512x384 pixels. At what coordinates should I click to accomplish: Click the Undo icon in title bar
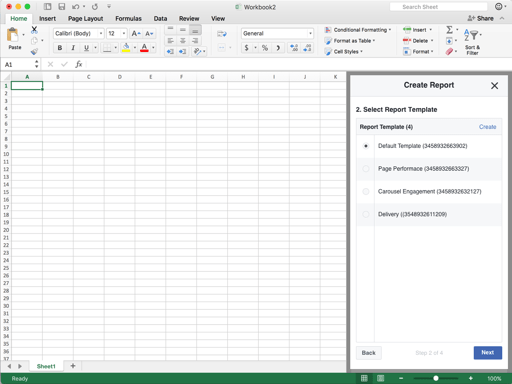(76, 7)
